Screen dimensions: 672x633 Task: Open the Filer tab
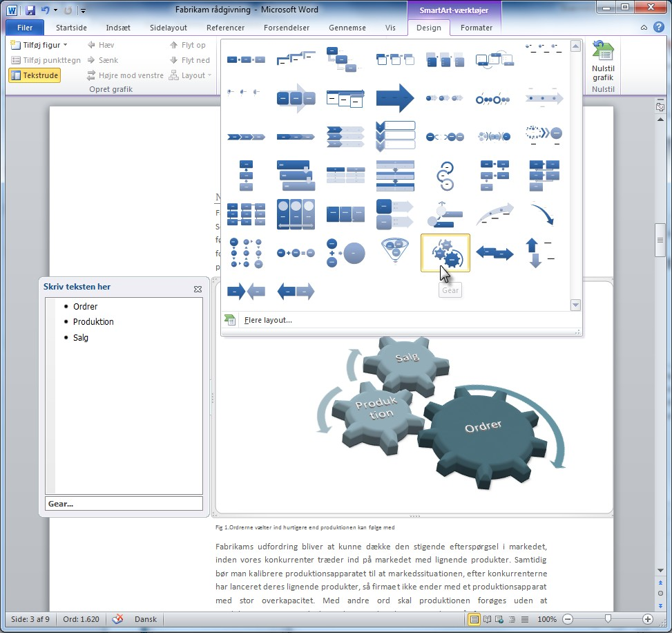click(x=25, y=28)
